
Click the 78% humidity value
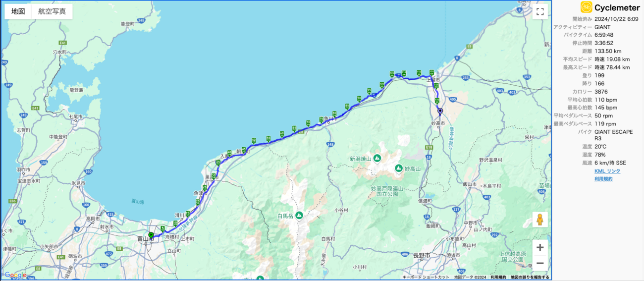(600, 155)
